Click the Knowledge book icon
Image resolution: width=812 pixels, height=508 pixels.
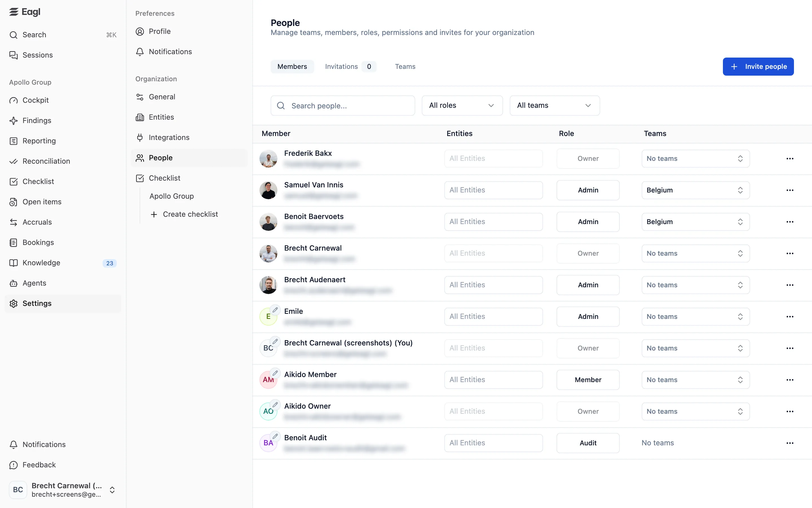[x=14, y=263]
